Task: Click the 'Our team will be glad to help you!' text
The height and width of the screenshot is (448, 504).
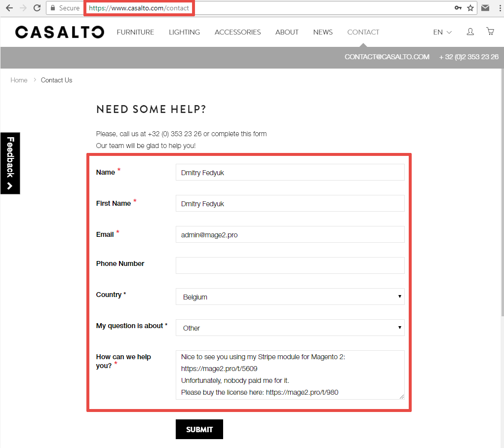Action: coord(146,146)
